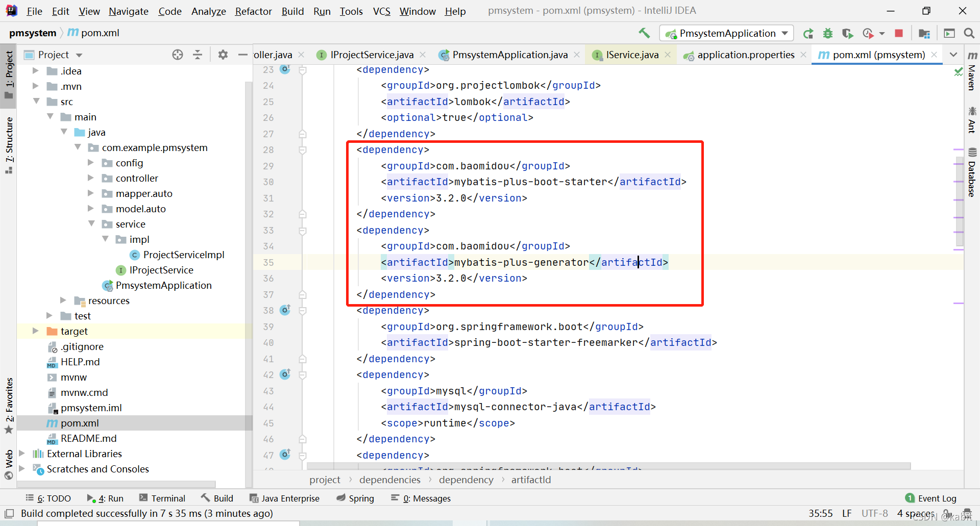Open the VCS menu
980x526 pixels.
tap(381, 11)
